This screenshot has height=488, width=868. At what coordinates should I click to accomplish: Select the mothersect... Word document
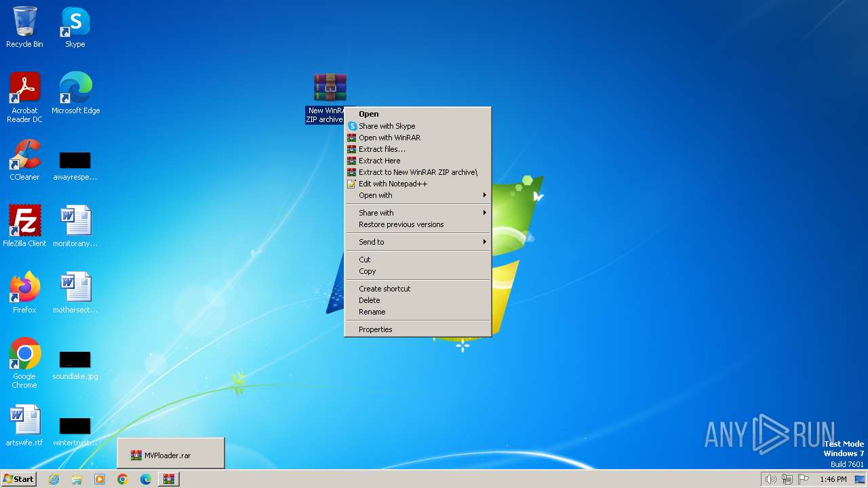pyautogui.click(x=75, y=293)
